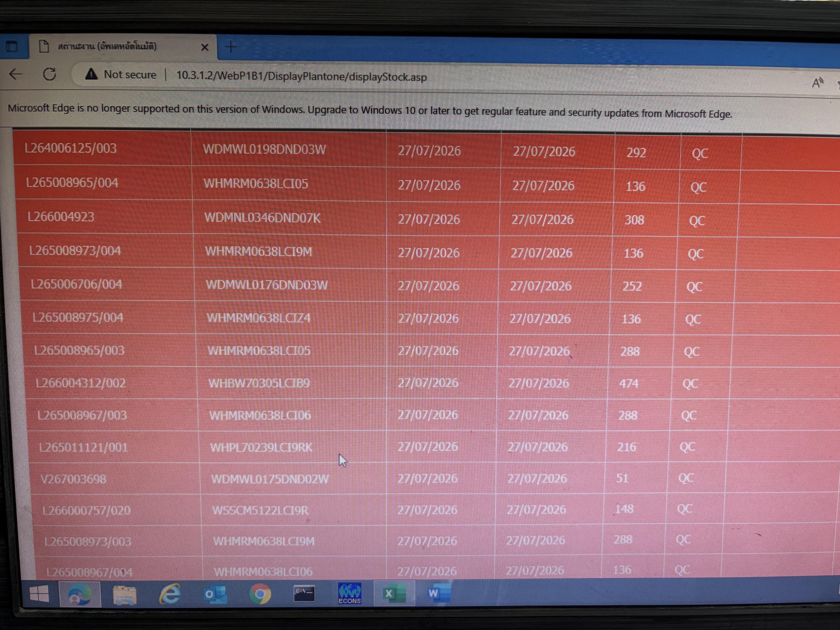
Task: Click quantity 288 in L265008965/003 row
Action: click(x=630, y=351)
